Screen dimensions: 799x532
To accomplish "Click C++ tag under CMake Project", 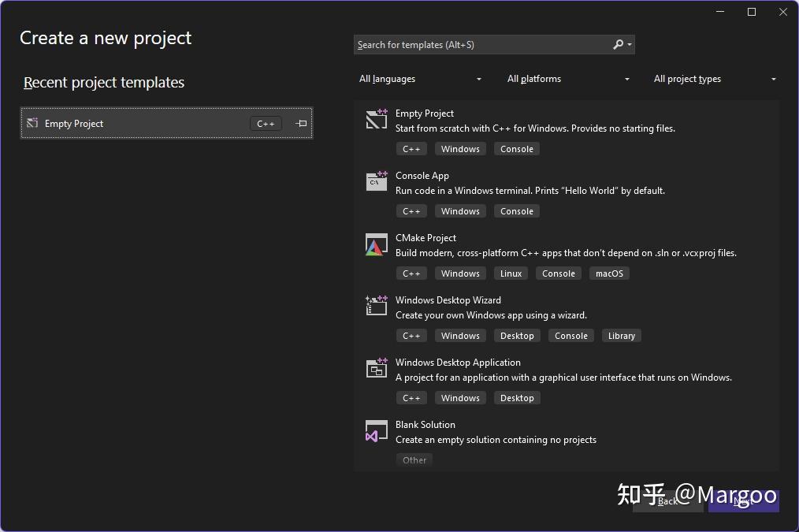I will (x=411, y=273).
